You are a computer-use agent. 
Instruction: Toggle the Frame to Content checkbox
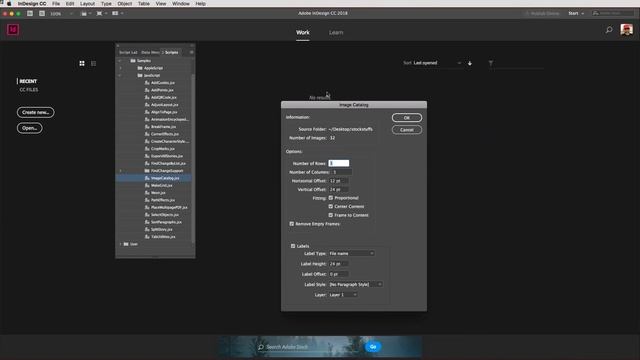pos(331,215)
